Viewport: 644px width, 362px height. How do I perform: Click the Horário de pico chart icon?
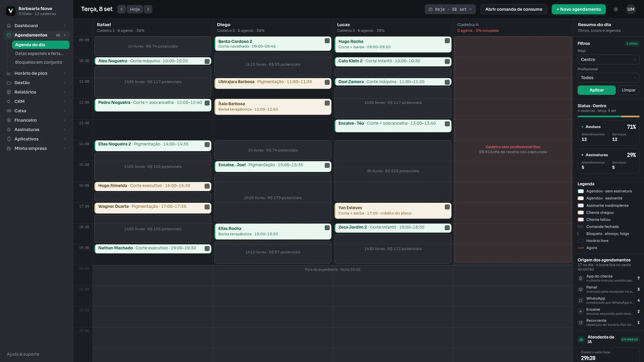tap(9, 73)
